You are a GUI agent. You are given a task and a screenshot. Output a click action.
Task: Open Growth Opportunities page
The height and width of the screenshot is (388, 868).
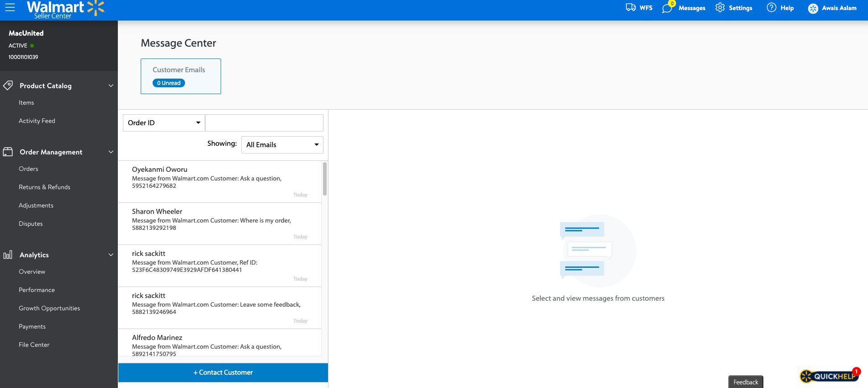tap(49, 308)
